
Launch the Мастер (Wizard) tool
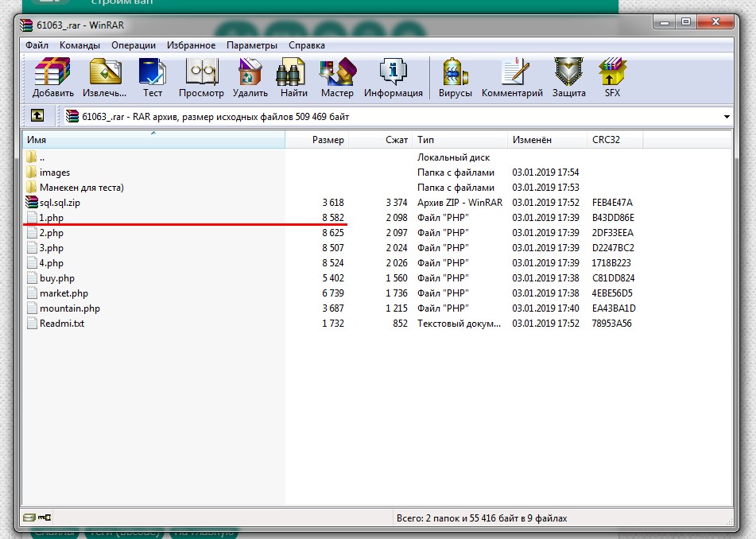tap(337, 78)
